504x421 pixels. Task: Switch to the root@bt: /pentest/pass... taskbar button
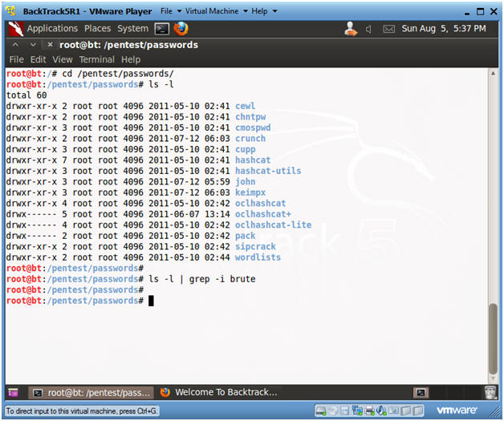(x=91, y=392)
